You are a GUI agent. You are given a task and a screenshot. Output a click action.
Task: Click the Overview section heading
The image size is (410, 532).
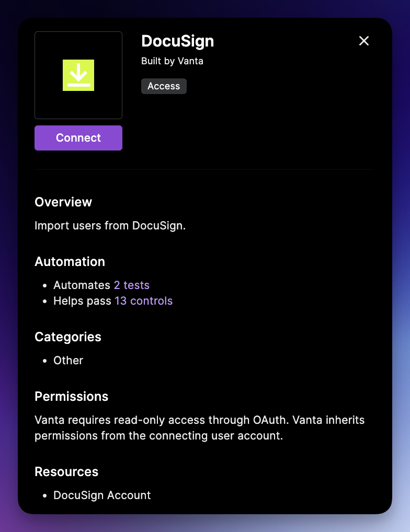(63, 202)
